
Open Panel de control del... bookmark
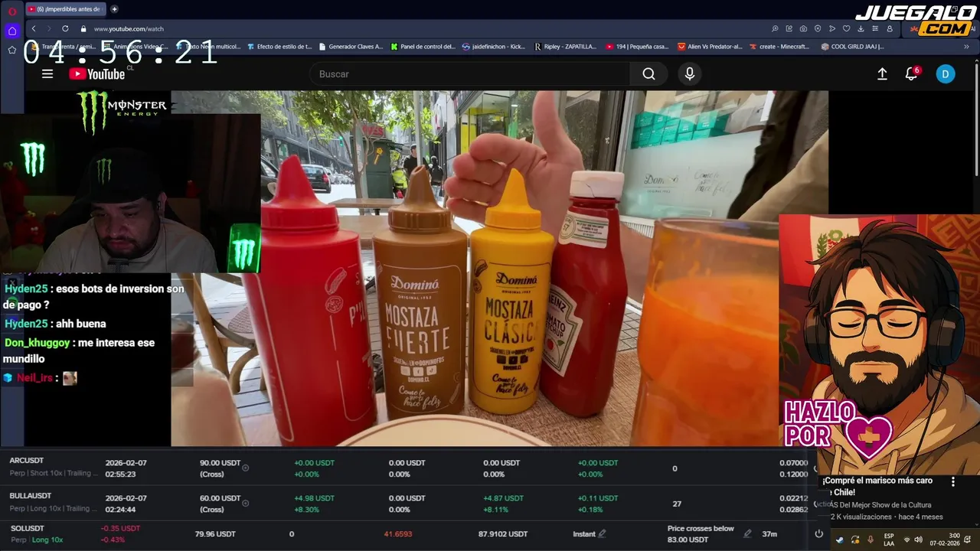point(423,47)
